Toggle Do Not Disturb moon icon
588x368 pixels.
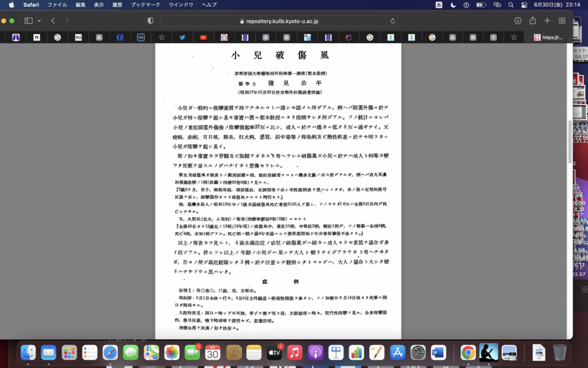(x=453, y=5)
